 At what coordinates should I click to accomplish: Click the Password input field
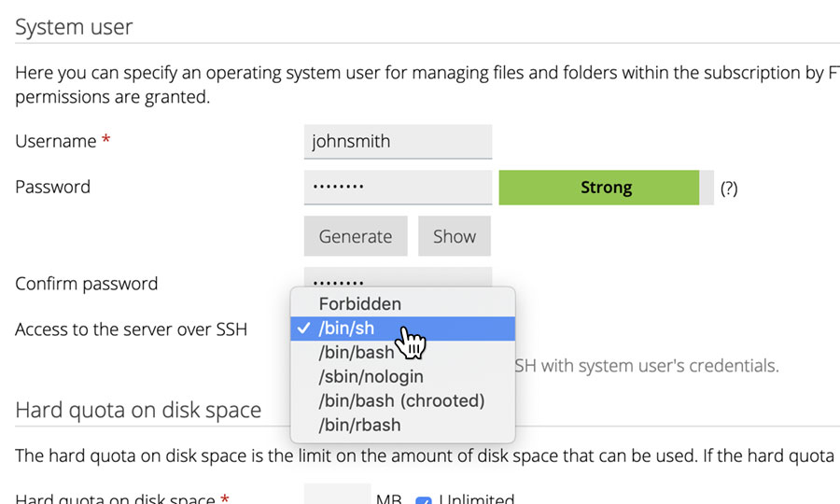[398, 187]
